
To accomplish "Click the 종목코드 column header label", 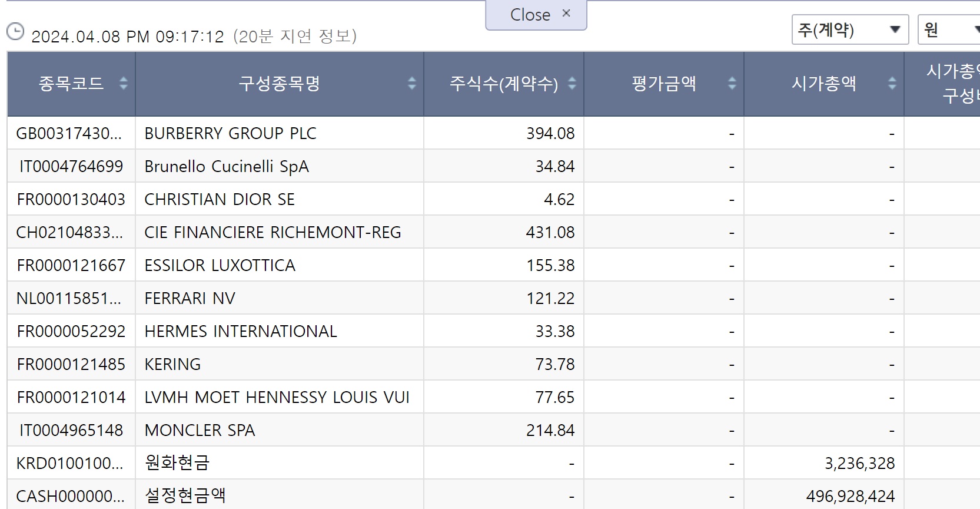I will tap(71, 84).
